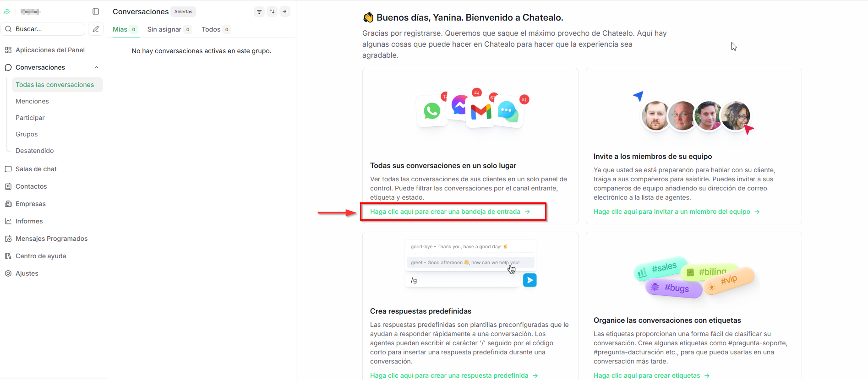Image resolution: width=868 pixels, height=380 pixels.
Task: Open the conversation filter icon
Action: click(259, 11)
